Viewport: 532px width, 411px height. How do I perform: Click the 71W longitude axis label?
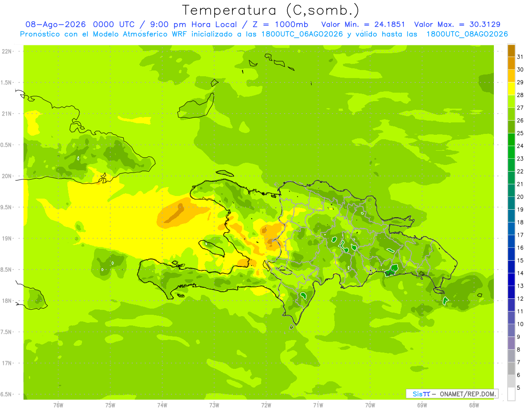coord(318,405)
